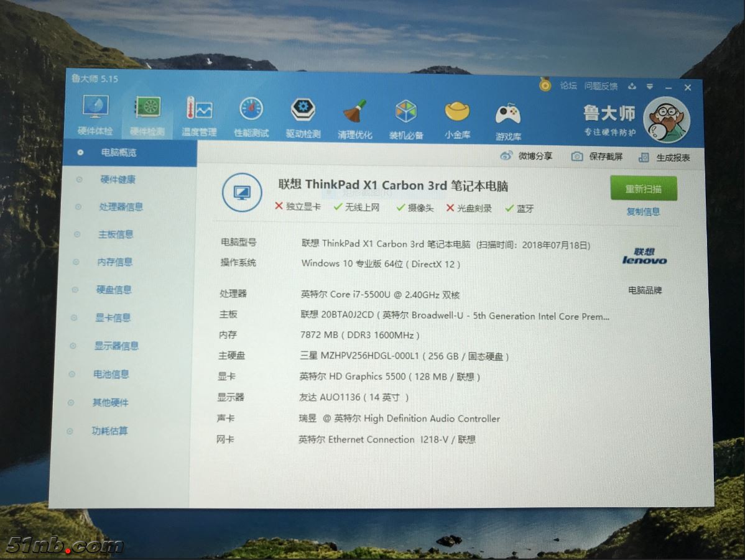Viewport: 745px width, 560px height.
Task: Click the 独立显卡 status indicator
Action: pos(298,206)
